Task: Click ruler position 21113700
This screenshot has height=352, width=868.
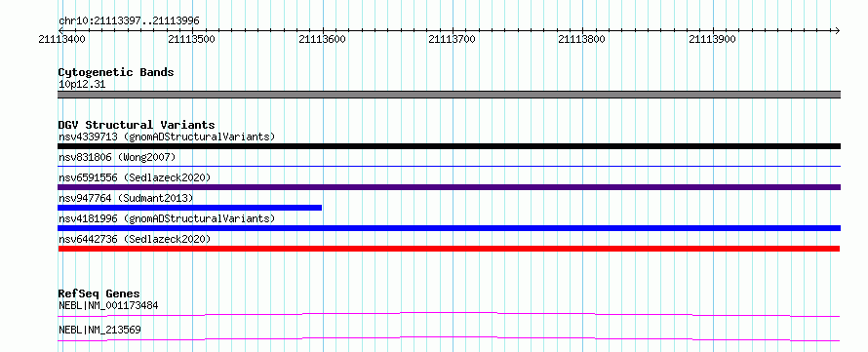Action: pyautogui.click(x=453, y=39)
